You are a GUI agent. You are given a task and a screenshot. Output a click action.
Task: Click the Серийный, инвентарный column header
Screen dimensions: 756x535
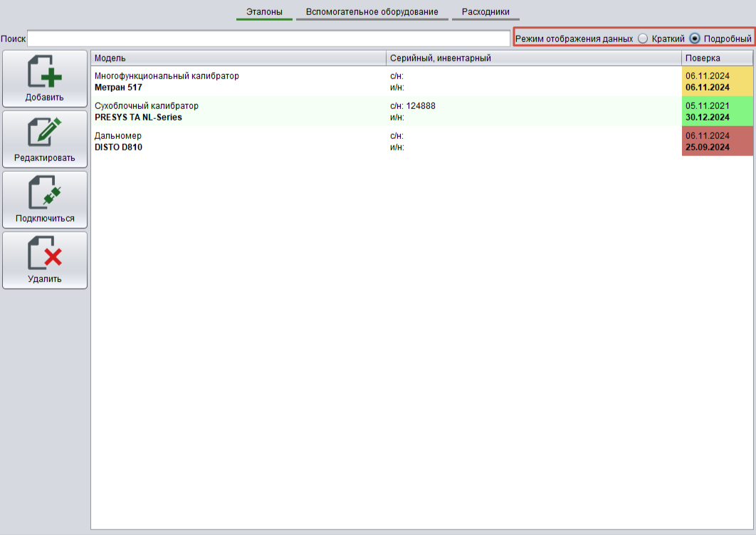pos(533,58)
